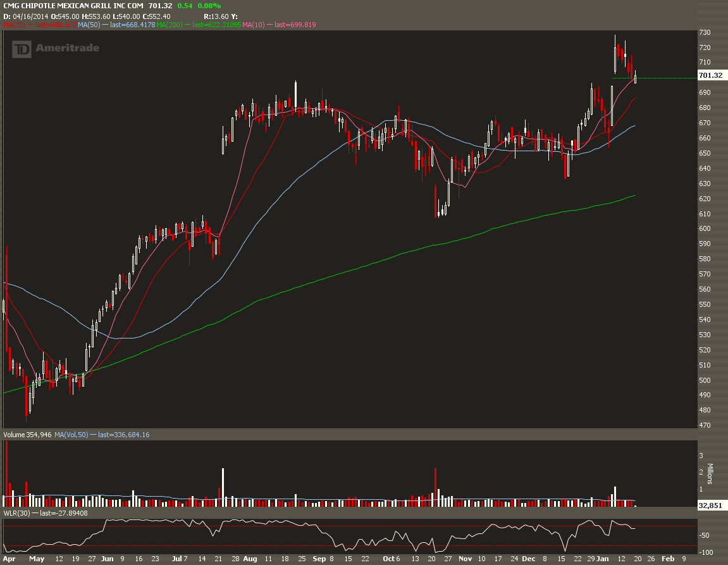The width and height of the screenshot is (728, 565).
Task: Select the WLR(30) indicator label
Action: (16, 514)
